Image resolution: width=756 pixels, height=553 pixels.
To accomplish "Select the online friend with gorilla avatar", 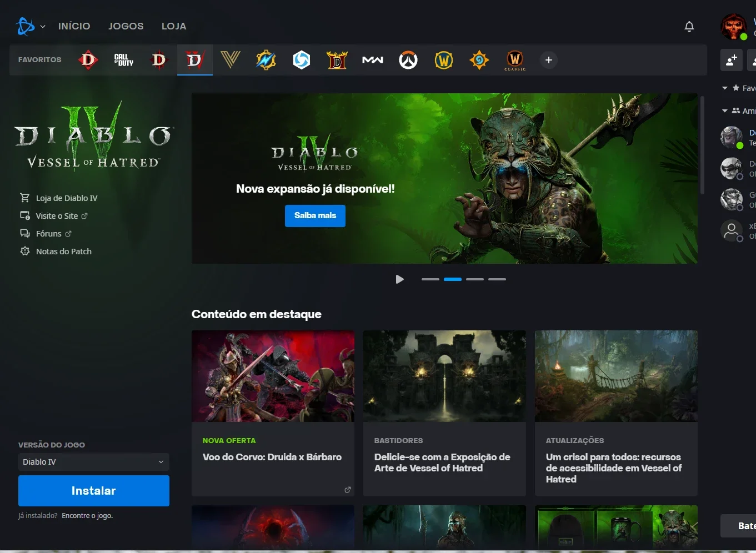I will [732, 137].
